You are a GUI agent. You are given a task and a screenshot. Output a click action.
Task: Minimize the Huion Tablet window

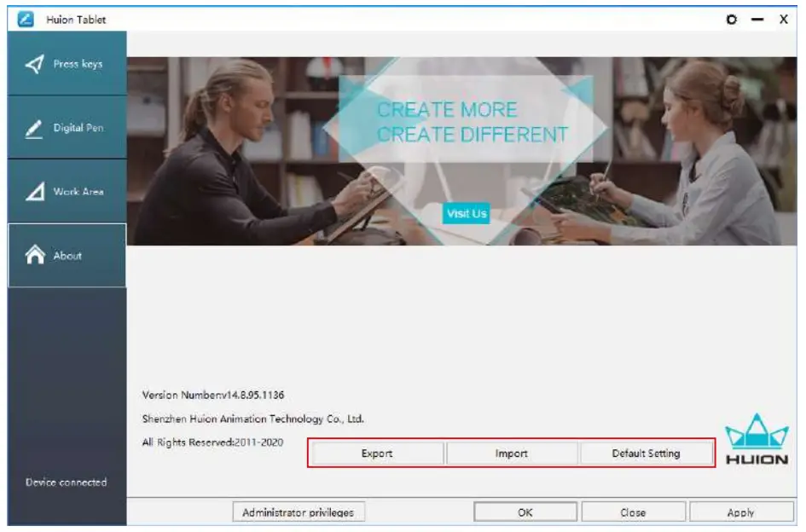[x=757, y=20]
